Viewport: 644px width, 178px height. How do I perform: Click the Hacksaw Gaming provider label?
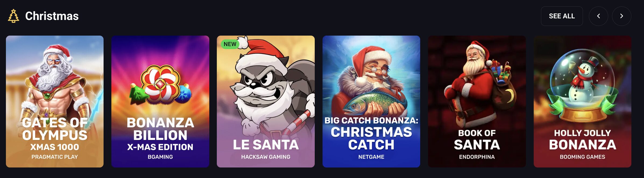pyautogui.click(x=266, y=157)
